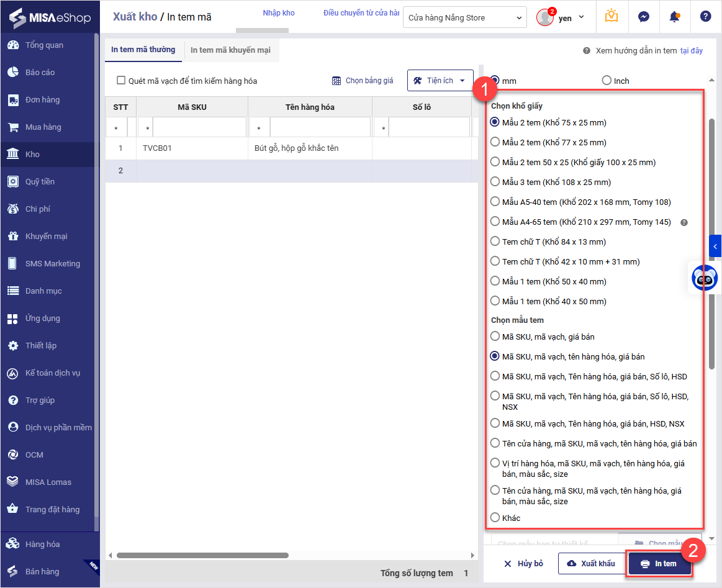The width and height of the screenshot is (722, 588).
Task: Open Báo cáo reports in sidebar
Action: (x=40, y=72)
